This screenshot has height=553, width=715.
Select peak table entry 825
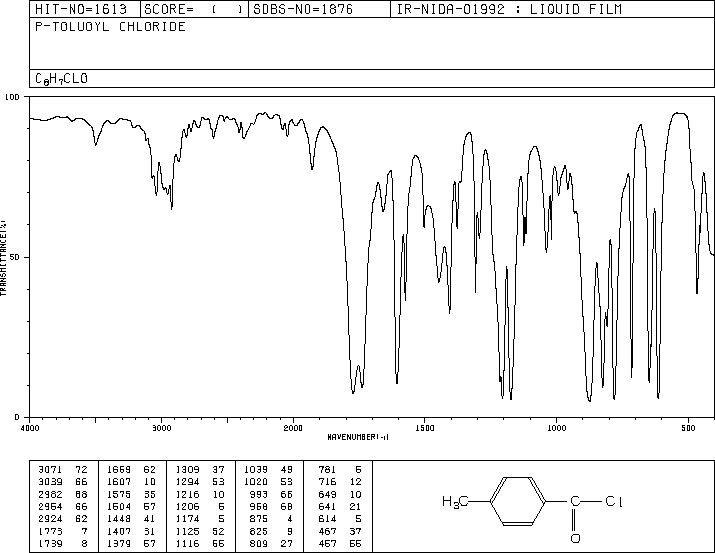pyautogui.click(x=259, y=531)
